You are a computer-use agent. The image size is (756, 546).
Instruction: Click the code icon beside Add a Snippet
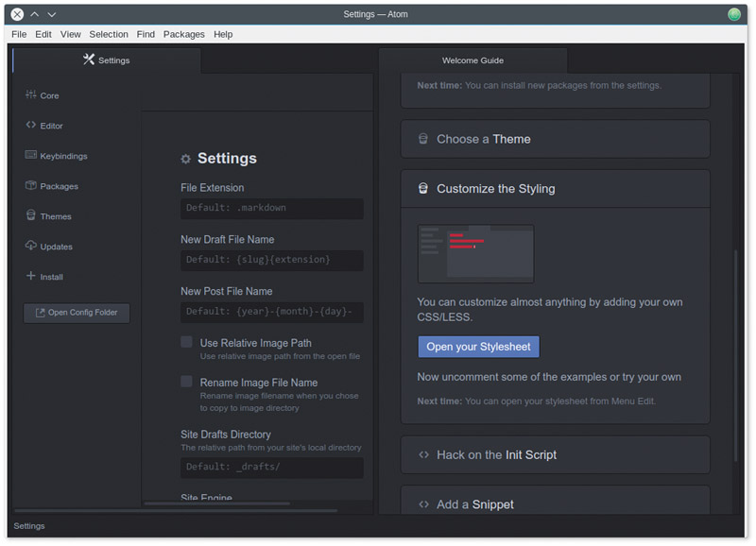(423, 504)
